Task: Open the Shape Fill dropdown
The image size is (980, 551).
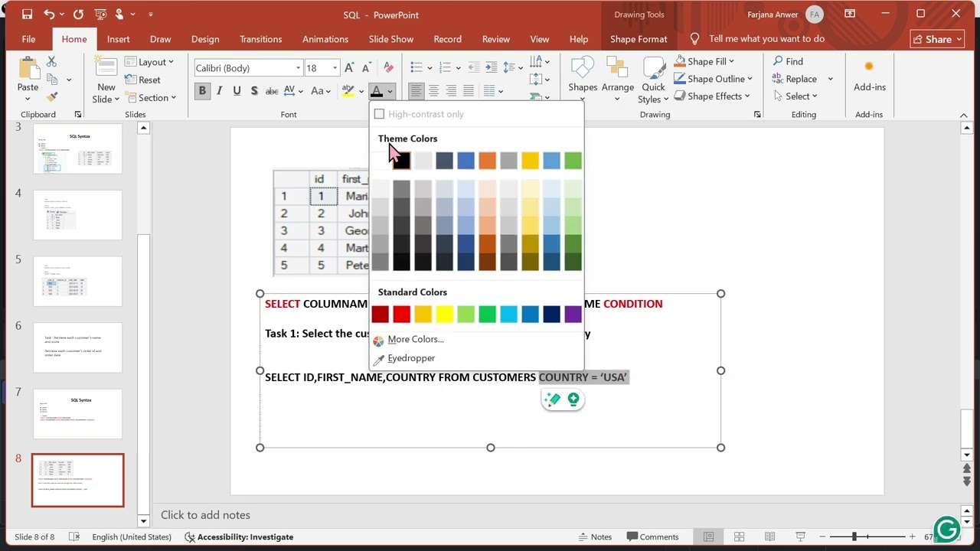Action: click(x=704, y=61)
